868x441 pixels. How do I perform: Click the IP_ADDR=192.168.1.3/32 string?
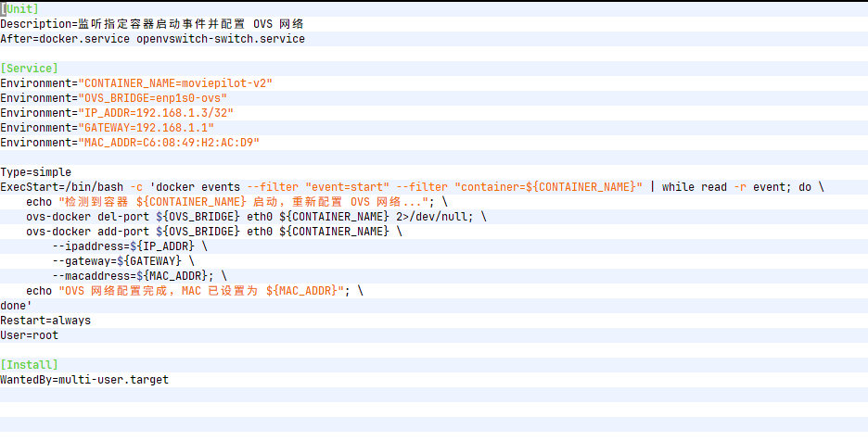tap(155, 113)
